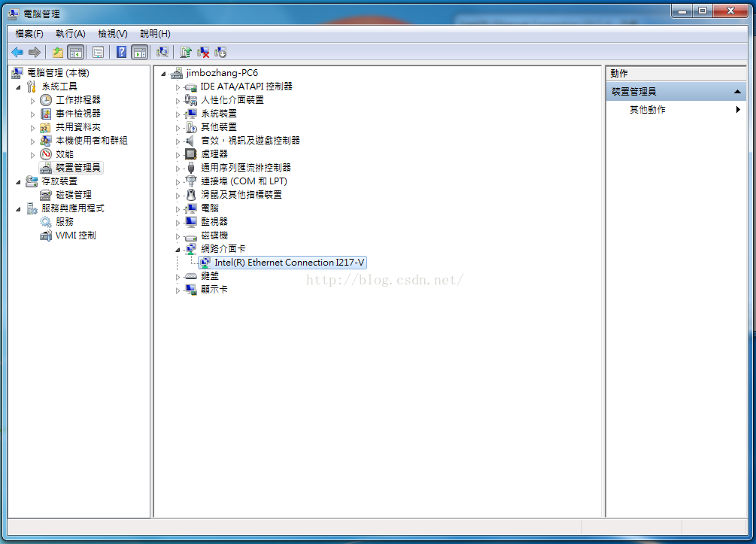Click the uninstall device red X icon
756x544 pixels.
click(x=203, y=52)
